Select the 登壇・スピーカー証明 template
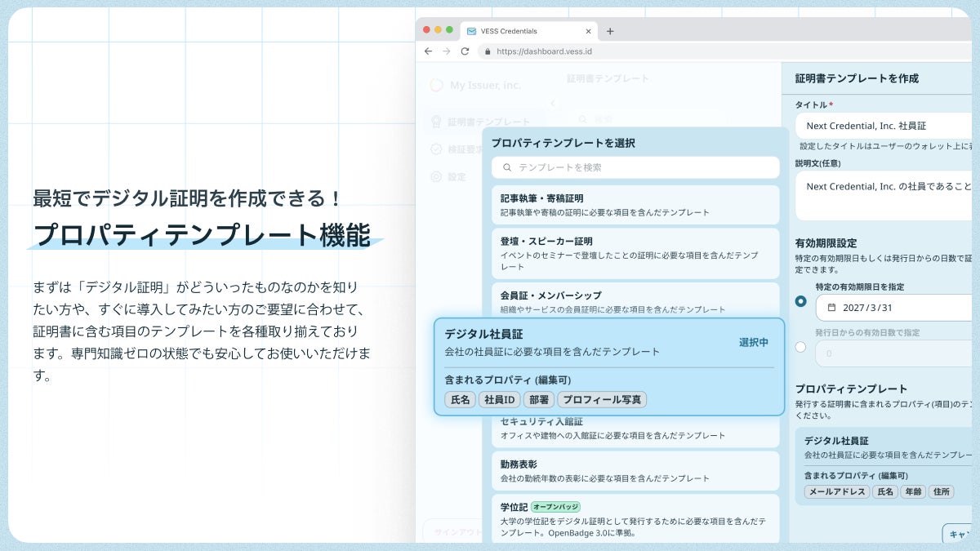 pos(635,253)
